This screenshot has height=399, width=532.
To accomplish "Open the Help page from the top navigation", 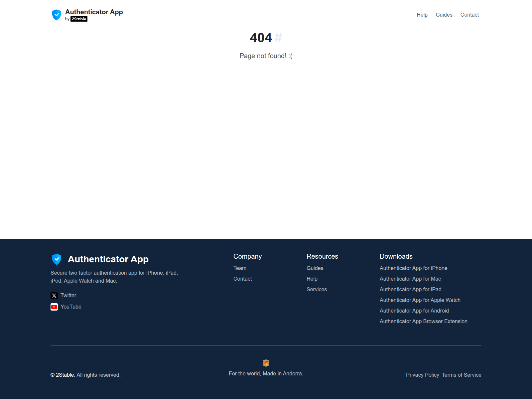I will point(422,15).
